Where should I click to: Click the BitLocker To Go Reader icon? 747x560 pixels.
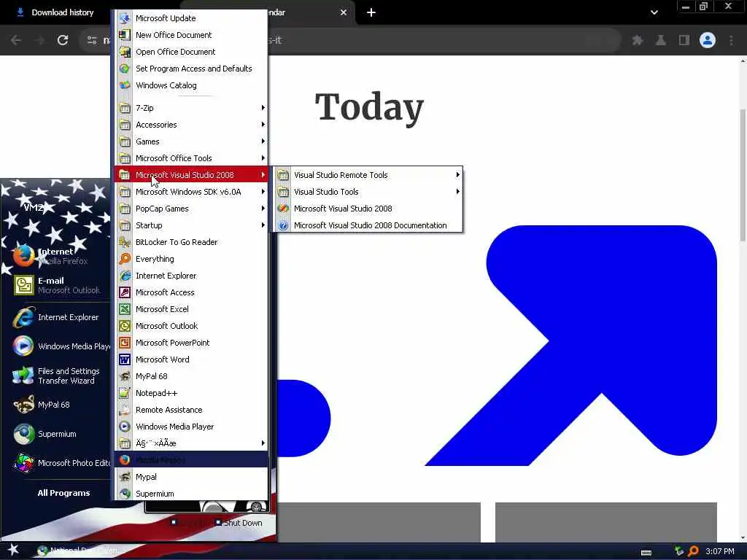click(x=124, y=242)
